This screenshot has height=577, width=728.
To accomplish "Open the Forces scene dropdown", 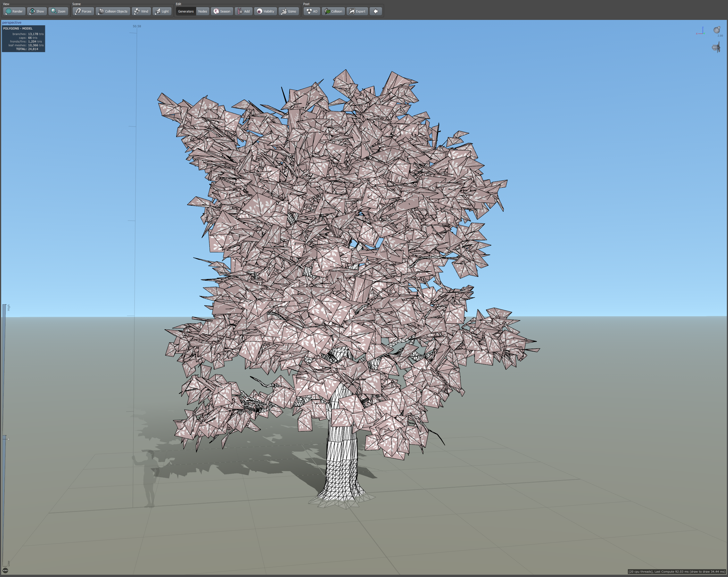I will pos(83,11).
